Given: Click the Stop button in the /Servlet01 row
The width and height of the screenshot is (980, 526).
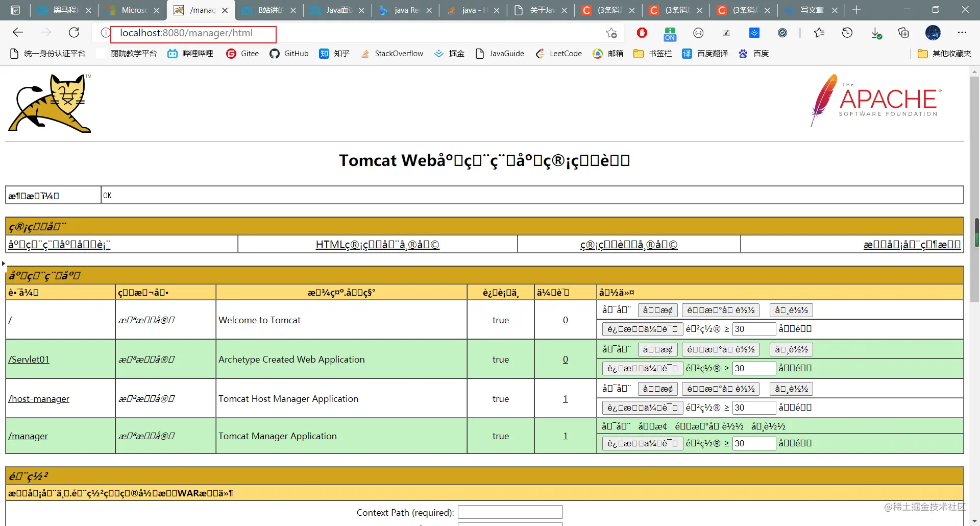Looking at the screenshot, I should 658,350.
